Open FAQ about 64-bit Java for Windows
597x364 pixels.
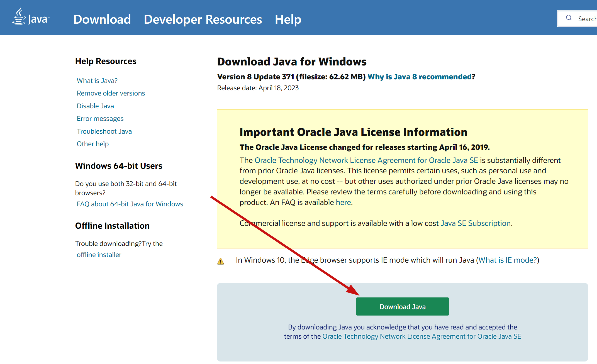(130, 204)
